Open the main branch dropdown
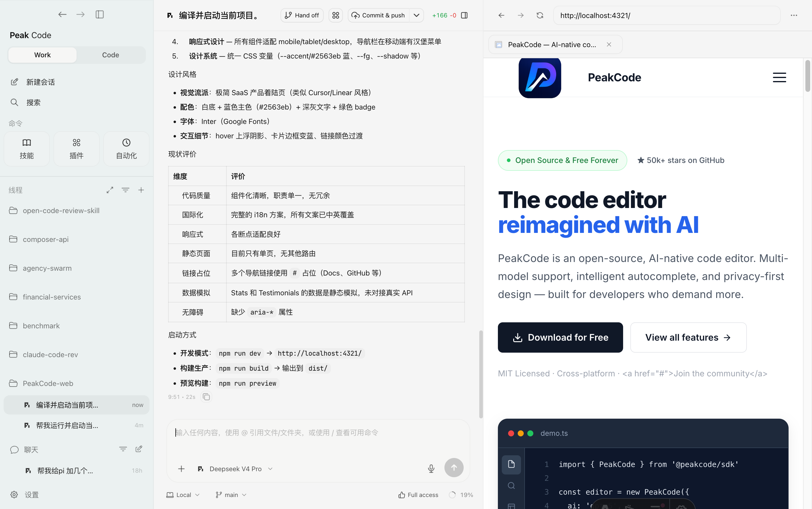The image size is (812, 509). point(231,495)
